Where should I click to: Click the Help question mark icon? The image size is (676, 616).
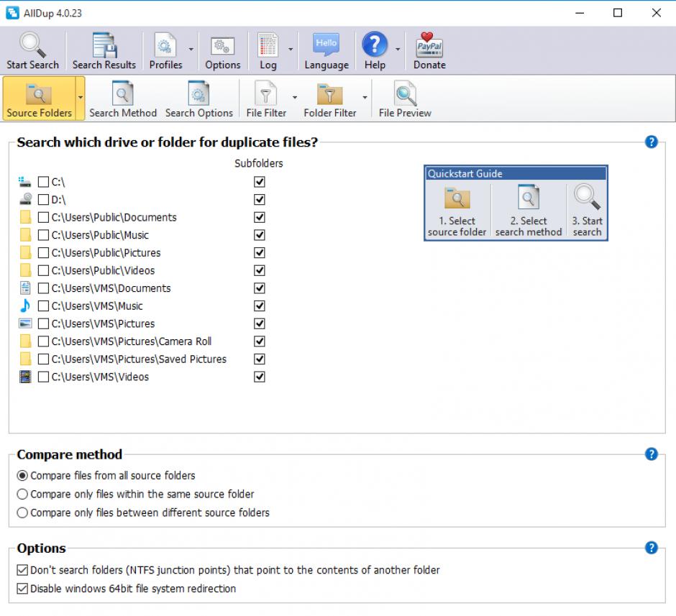(x=375, y=44)
